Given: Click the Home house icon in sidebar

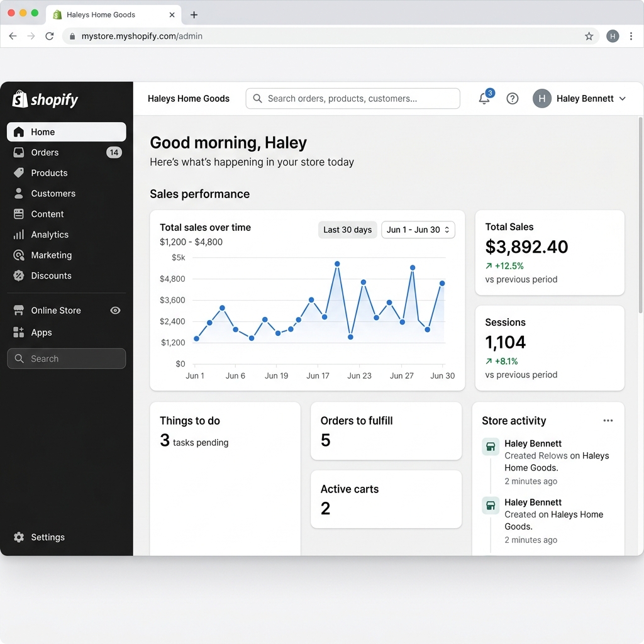Looking at the screenshot, I should click(x=18, y=132).
